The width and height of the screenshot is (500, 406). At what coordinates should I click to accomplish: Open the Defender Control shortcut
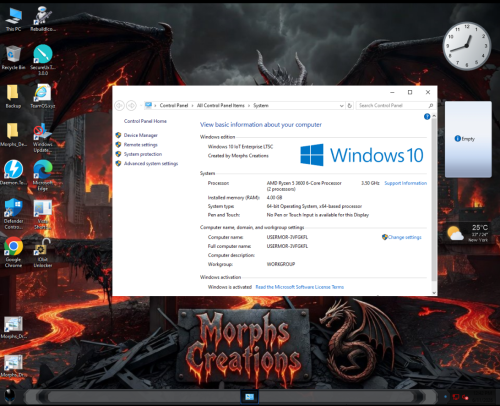pos(13,214)
